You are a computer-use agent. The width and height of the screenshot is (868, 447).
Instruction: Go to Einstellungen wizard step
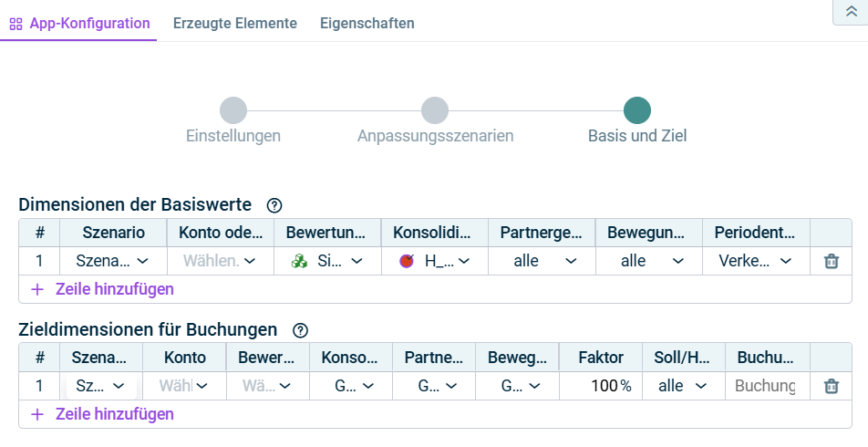click(233, 111)
